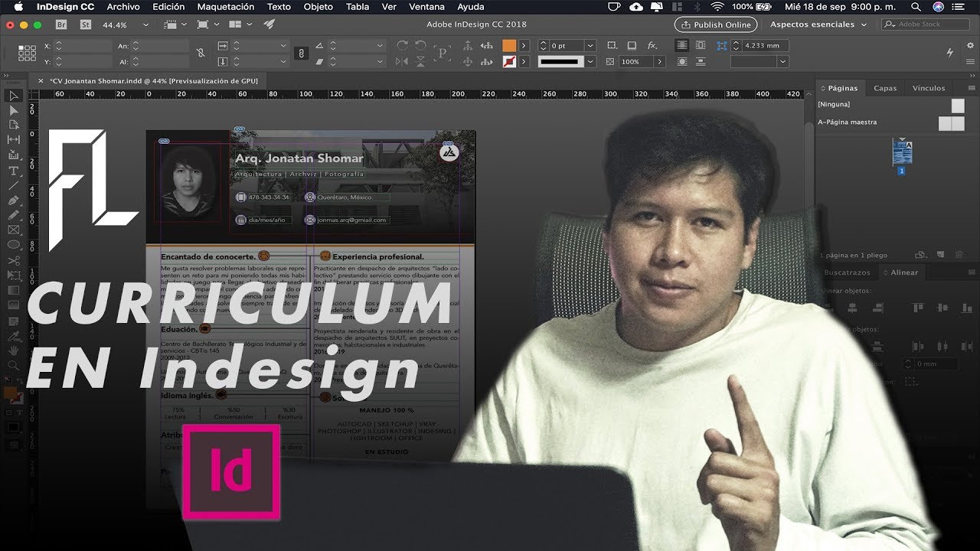The image size is (980, 551).
Task: Switch to the Capas tab
Action: point(885,88)
